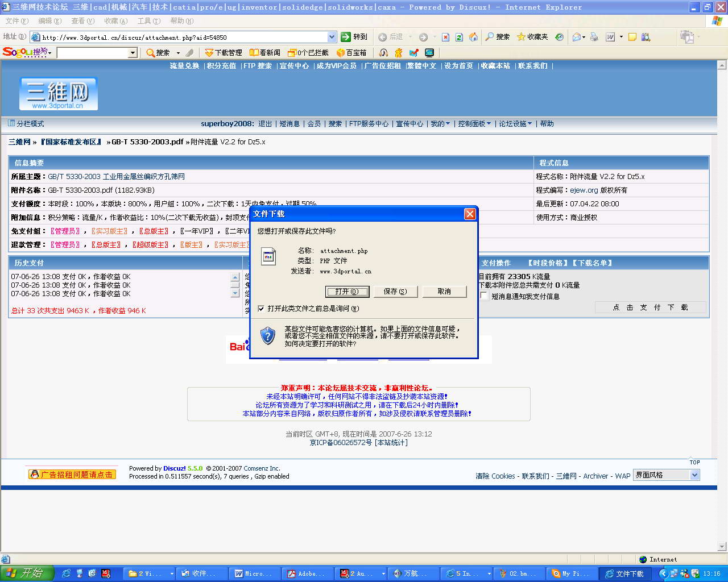Screen dimensions: 728x582
Task: Open the IE History icon
Action: pos(559,37)
